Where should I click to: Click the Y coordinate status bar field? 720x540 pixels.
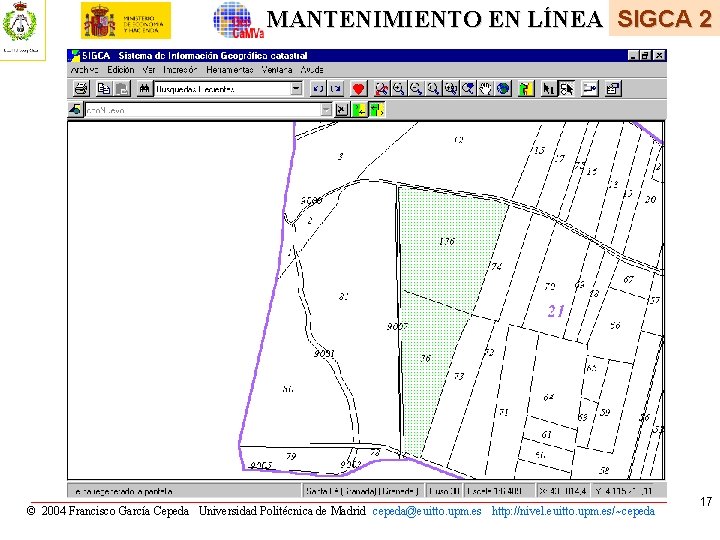tap(628, 491)
